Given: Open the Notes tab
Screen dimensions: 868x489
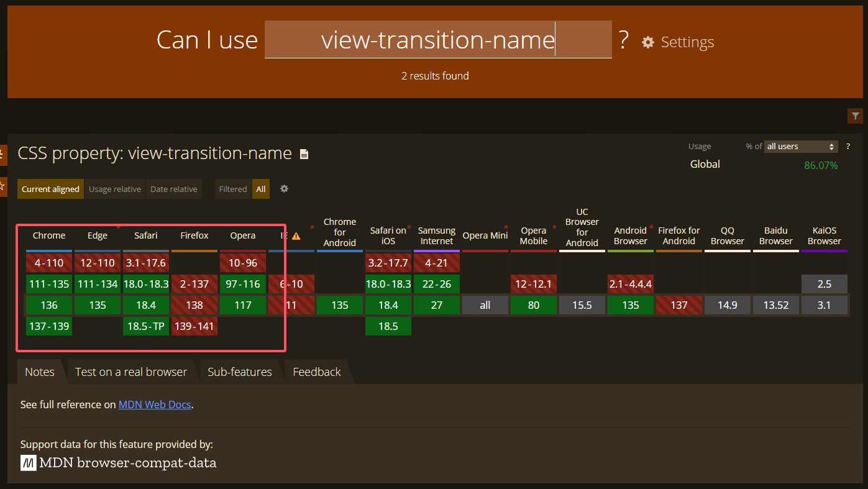Looking at the screenshot, I should (40, 372).
